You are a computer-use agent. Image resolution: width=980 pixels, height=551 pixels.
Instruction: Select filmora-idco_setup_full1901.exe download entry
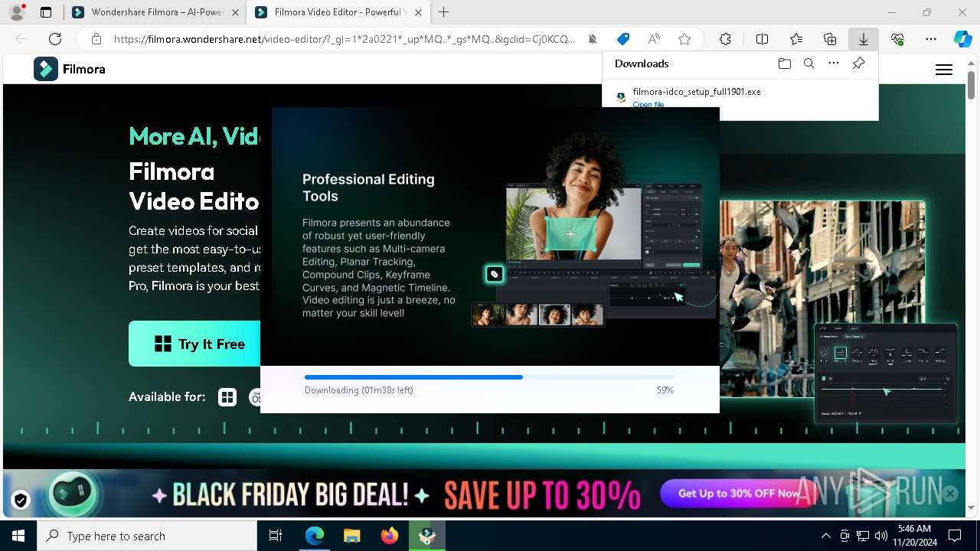(740, 96)
